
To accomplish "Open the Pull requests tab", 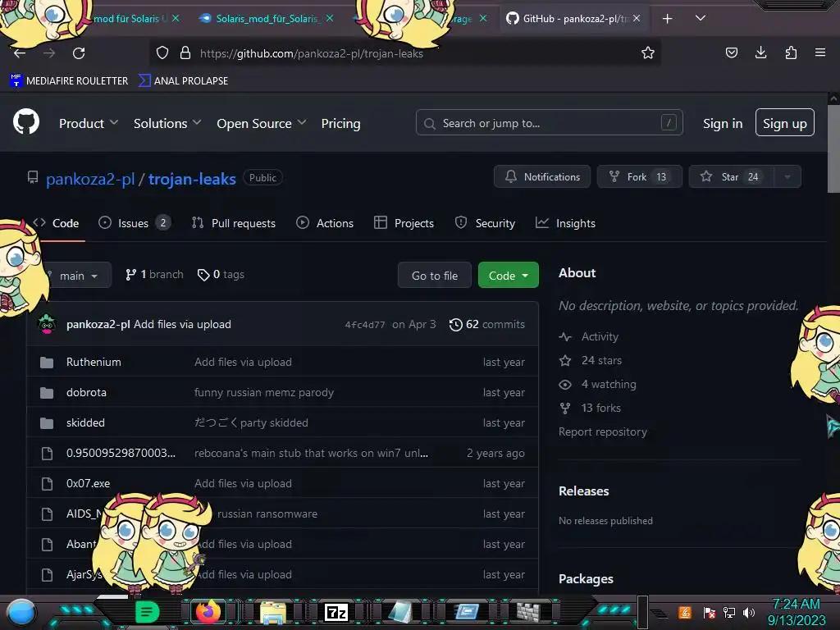I will tap(234, 223).
